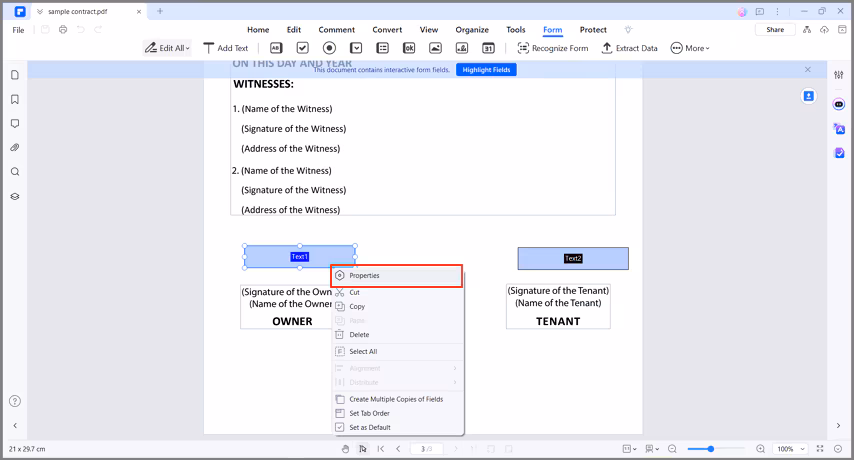Screen dimensions: 854x460
Task: Select the image form field tool
Action: [x=436, y=48]
